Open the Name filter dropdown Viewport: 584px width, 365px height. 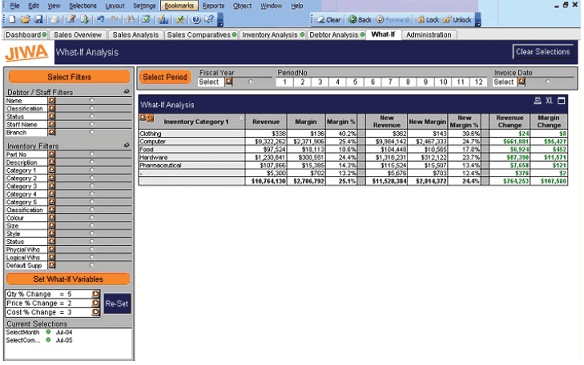(51, 101)
